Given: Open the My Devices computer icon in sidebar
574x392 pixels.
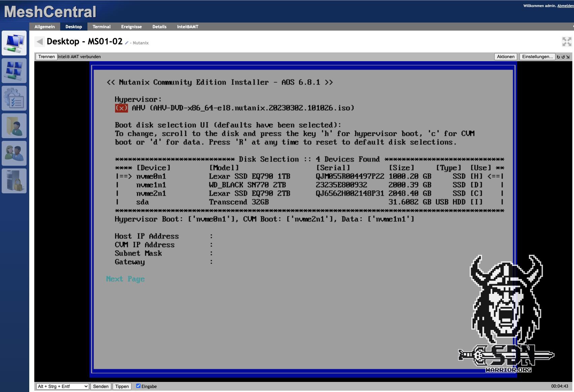Looking at the screenshot, I should [x=14, y=43].
